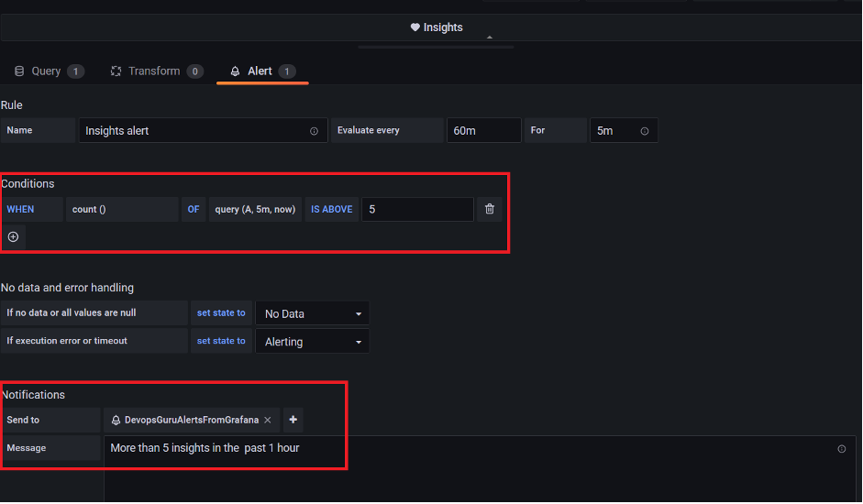Click the DevopsGuruAlertsFromGrafana channel tag

click(x=192, y=420)
